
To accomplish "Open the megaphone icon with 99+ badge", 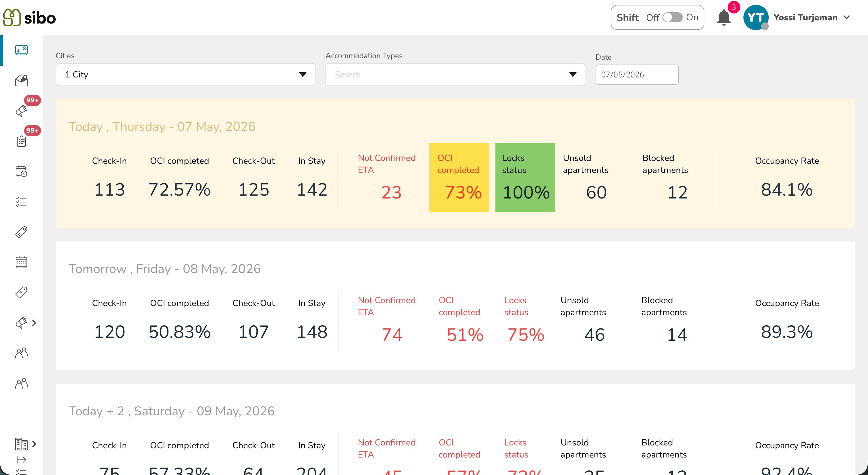I will click(x=21, y=110).
